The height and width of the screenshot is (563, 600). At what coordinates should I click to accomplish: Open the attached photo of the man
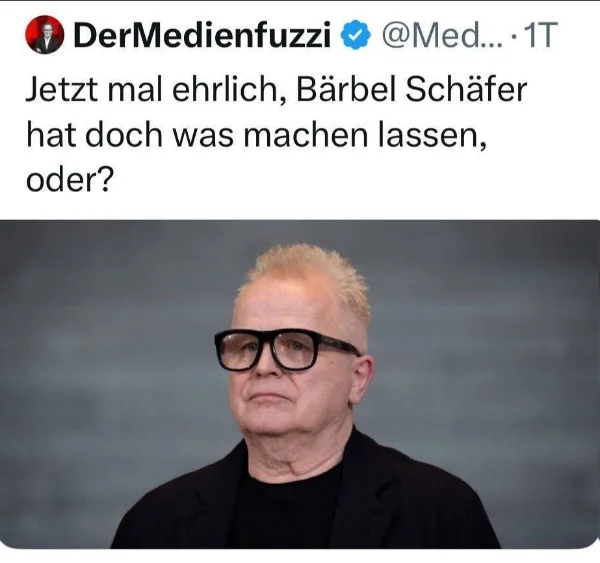pyautogui.click(x=300, y=384)
